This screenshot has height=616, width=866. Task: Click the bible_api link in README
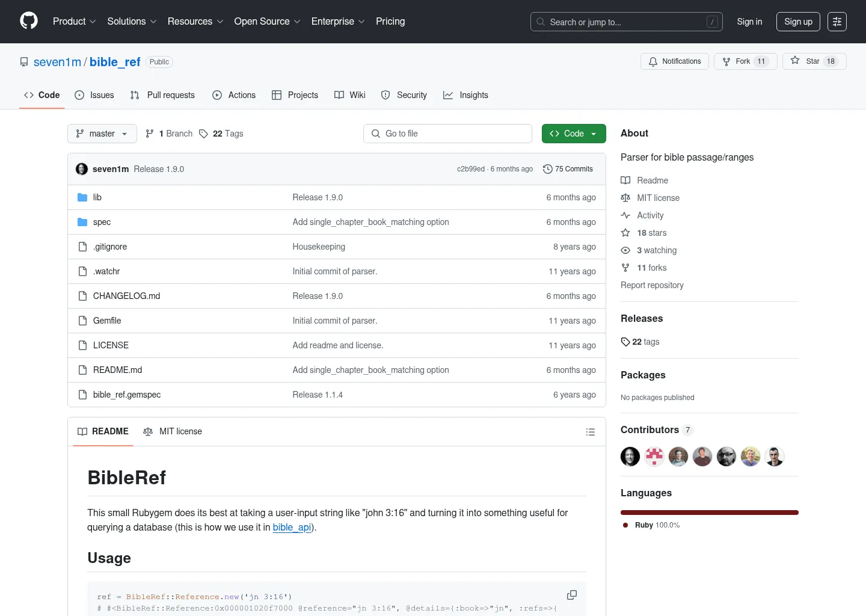(x=292, y=528)
